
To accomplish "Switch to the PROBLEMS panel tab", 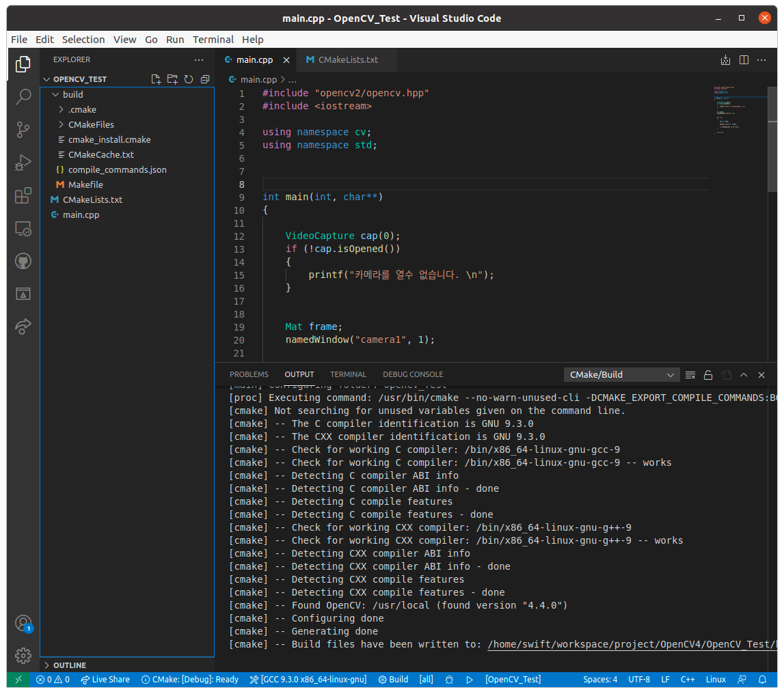I will point(249,374).
